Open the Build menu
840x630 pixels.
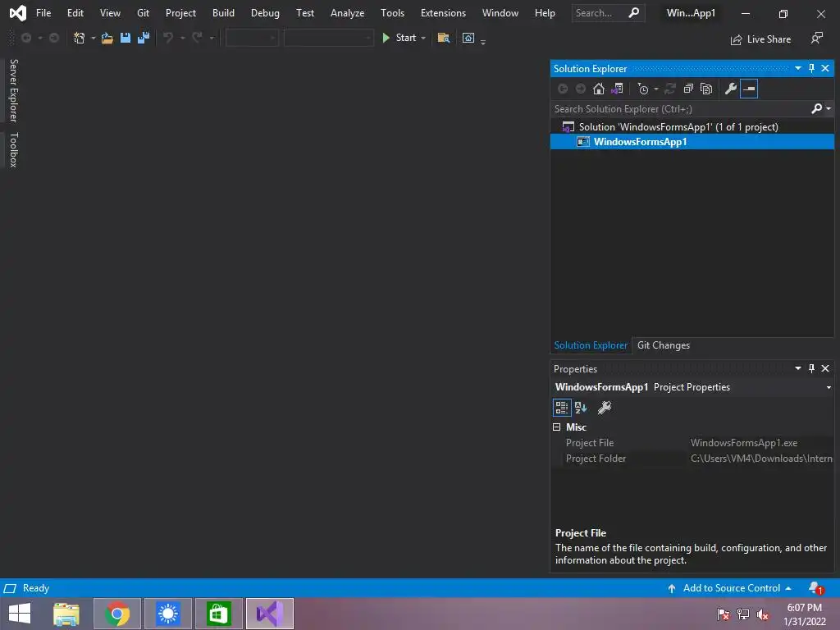click(223, 13)
